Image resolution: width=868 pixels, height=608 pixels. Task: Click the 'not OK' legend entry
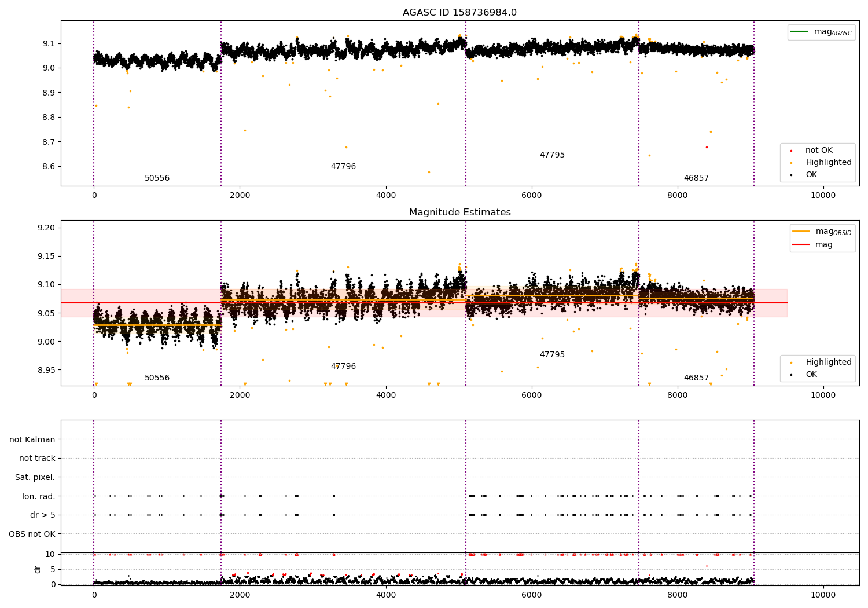[x=819, y=151]
